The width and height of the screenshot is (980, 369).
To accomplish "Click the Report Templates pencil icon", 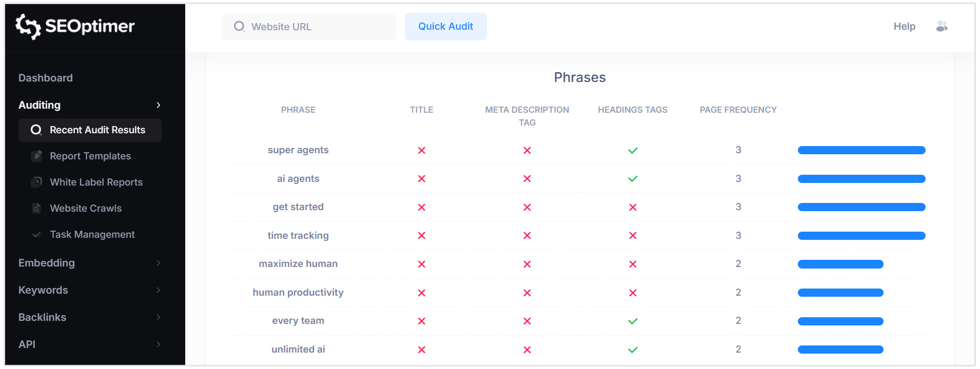I will click(x=36, y=156).
